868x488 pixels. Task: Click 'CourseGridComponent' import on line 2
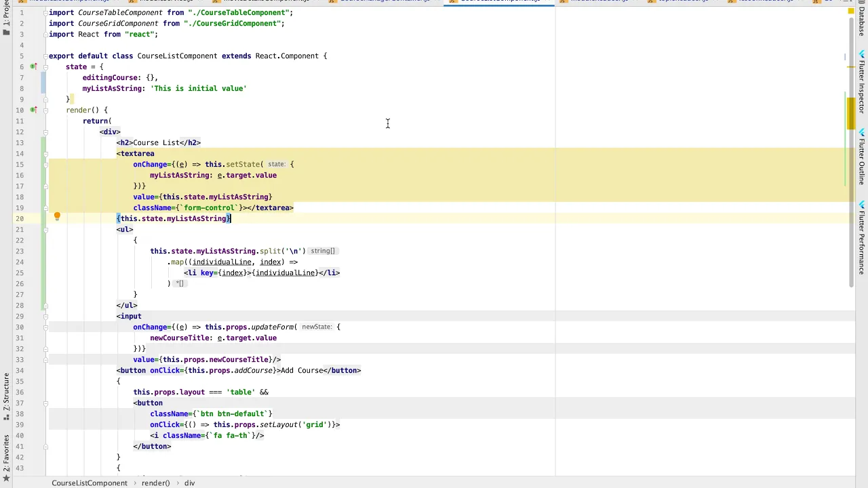(x=119, y=23)
